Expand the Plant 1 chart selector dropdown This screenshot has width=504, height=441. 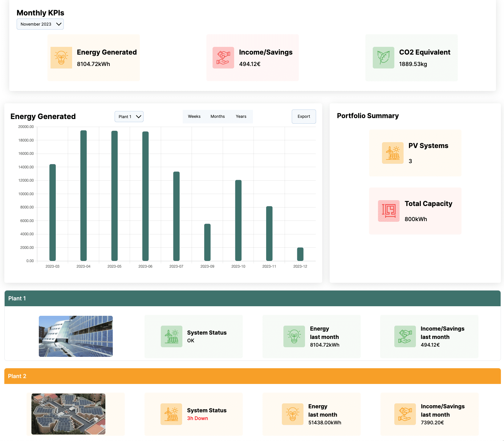coord(129,117)
